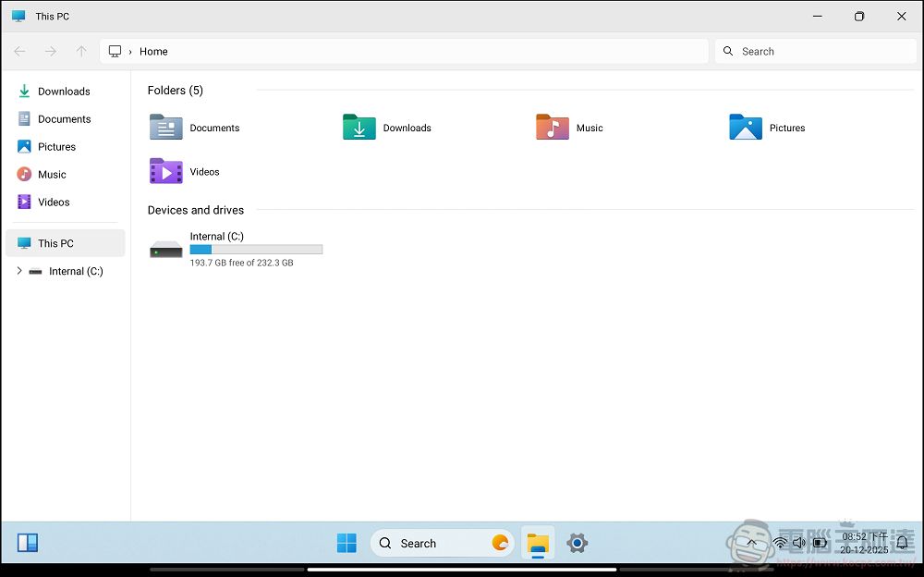Expand Internal (C:) in the sidebar
The height and width of the screenshot is (577, 924).
point(19,271)
